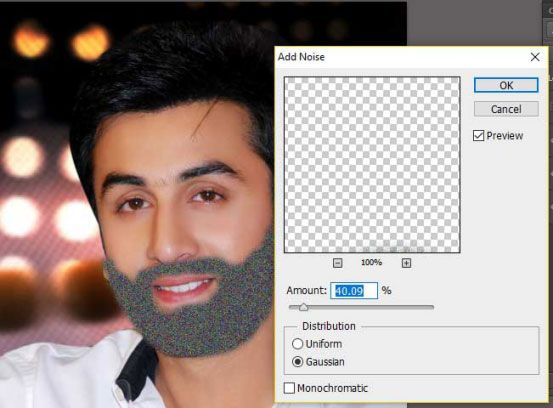Click the Amount percentage input field
The height and width of the screenshot is (408, 553).
pyautogui.click(x=354, y=291)
